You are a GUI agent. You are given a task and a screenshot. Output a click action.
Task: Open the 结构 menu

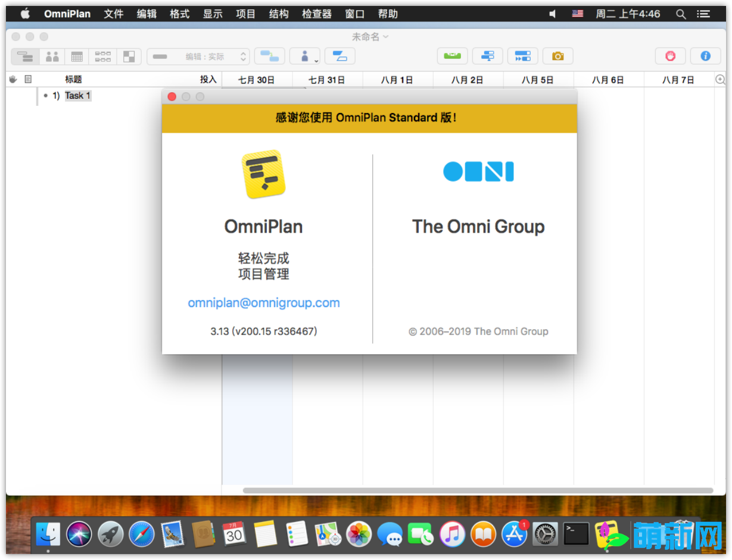(x=279, y=14)
